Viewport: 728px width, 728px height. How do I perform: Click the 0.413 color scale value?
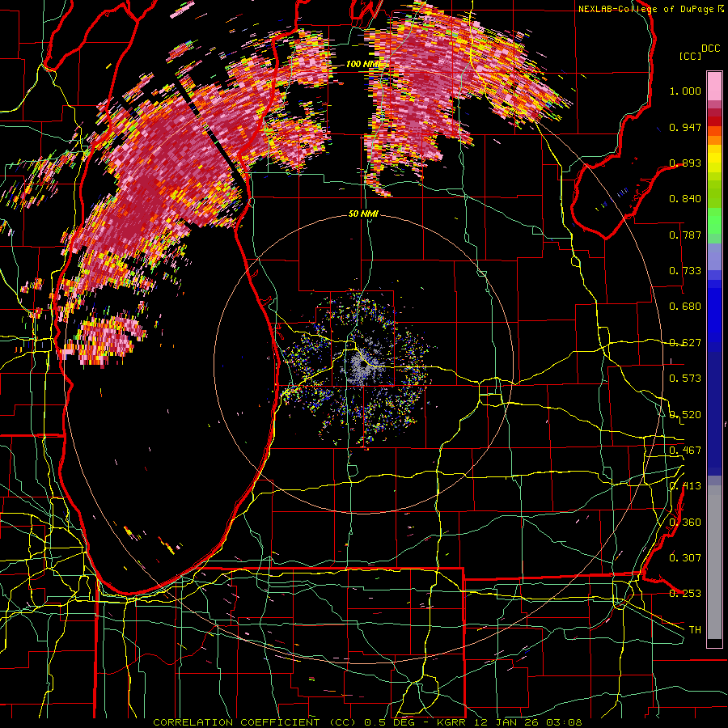(x=685, y=486)
